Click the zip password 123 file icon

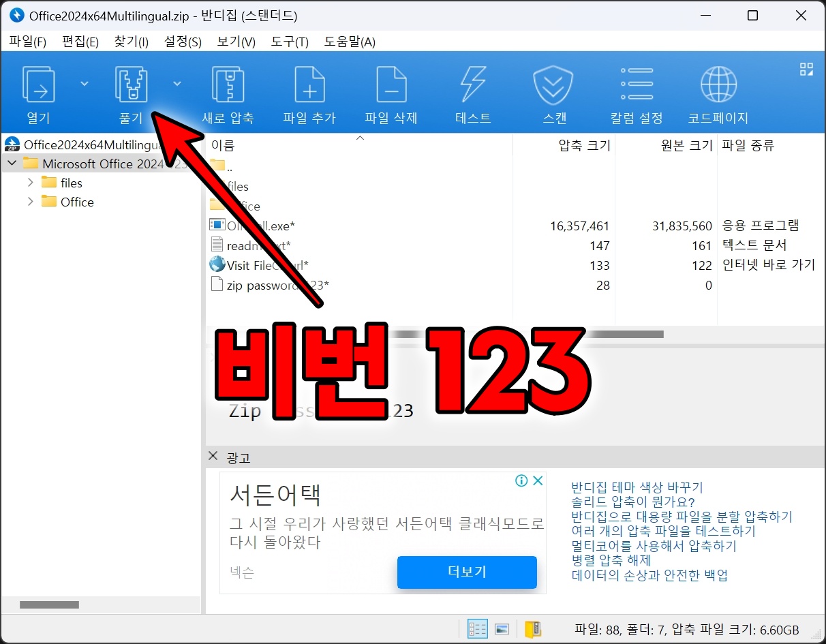click(217, 284)
